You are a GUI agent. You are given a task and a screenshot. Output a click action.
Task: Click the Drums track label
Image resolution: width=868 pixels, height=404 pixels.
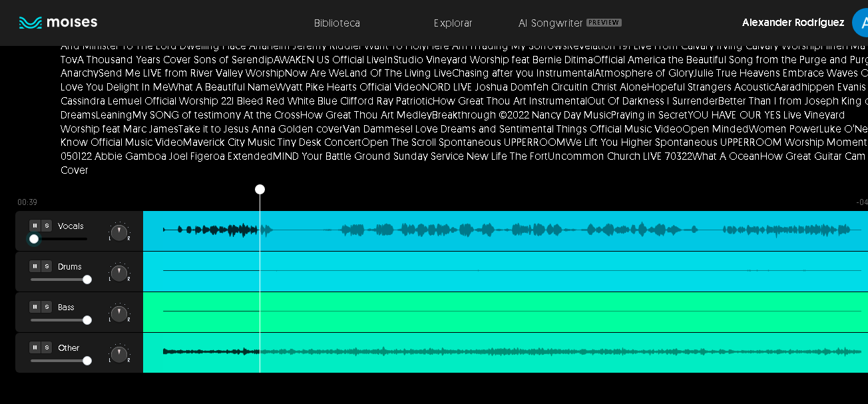pos(70,267)
